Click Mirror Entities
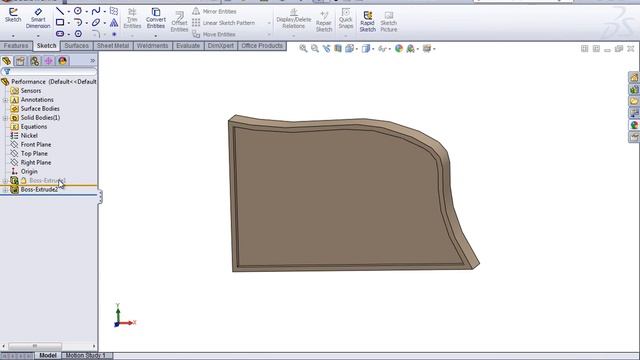The height and width of the screenshot is (360, 640). tap(215, 11)
